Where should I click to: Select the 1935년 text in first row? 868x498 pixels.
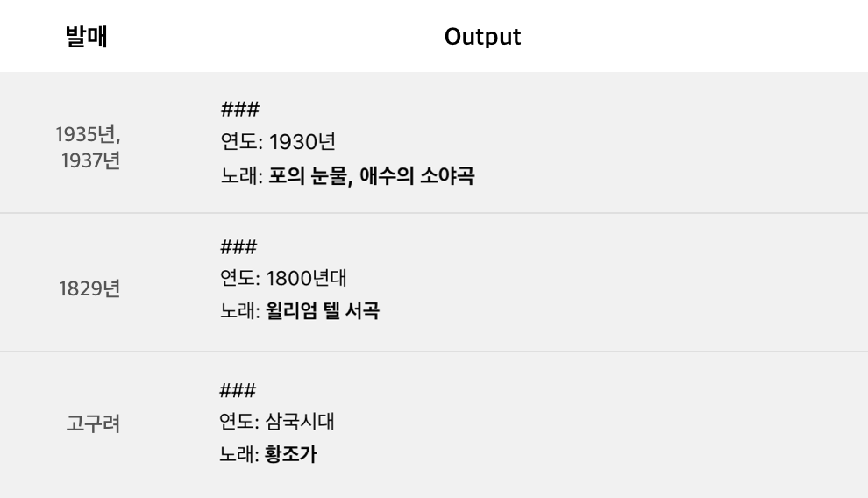(x=88, y=134)
